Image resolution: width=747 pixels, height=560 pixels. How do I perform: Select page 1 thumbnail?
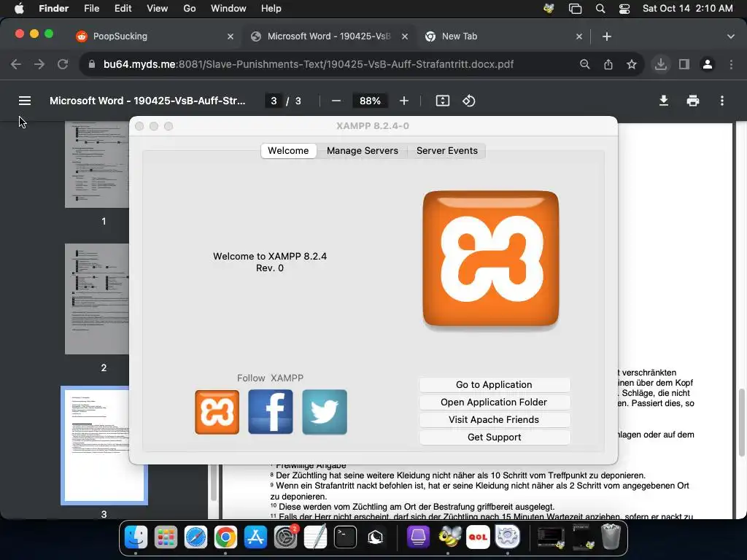coord(97,164)
